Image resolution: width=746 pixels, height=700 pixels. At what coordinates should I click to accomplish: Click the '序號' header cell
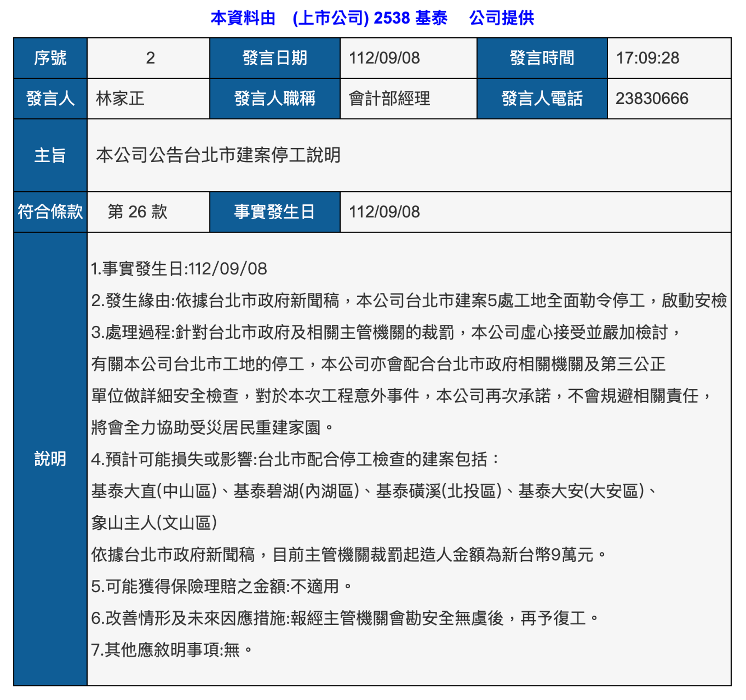(x=50, y=58)
